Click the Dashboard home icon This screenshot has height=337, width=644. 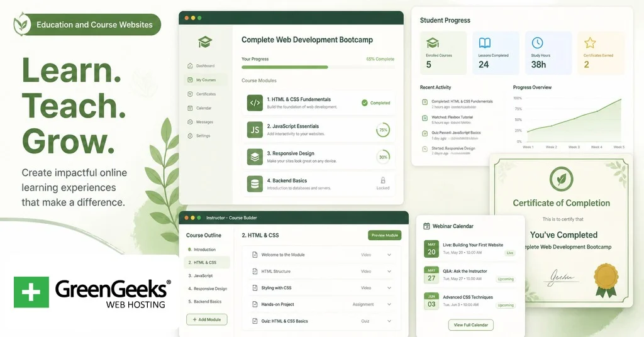(190, 65)
